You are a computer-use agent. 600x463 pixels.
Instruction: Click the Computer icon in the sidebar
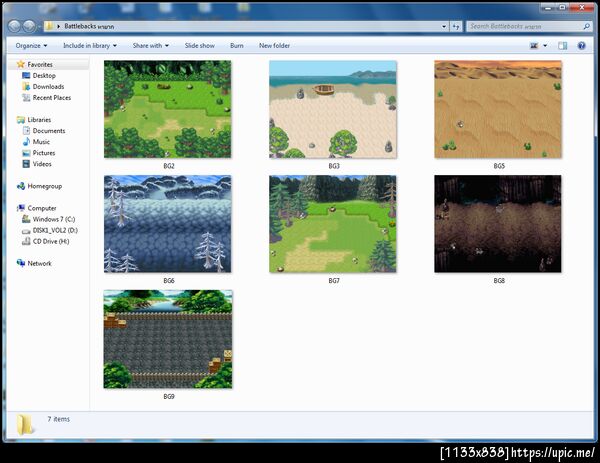pos(21,208)
